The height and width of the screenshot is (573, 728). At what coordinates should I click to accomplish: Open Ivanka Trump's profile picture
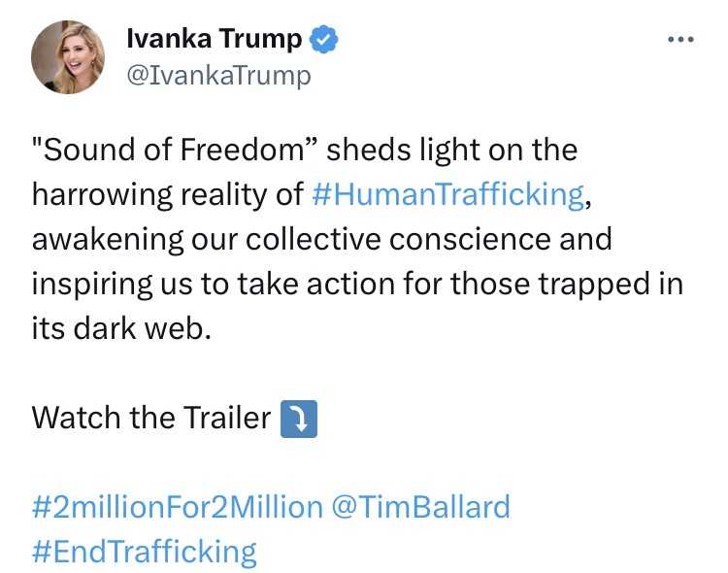pos(68,56)
